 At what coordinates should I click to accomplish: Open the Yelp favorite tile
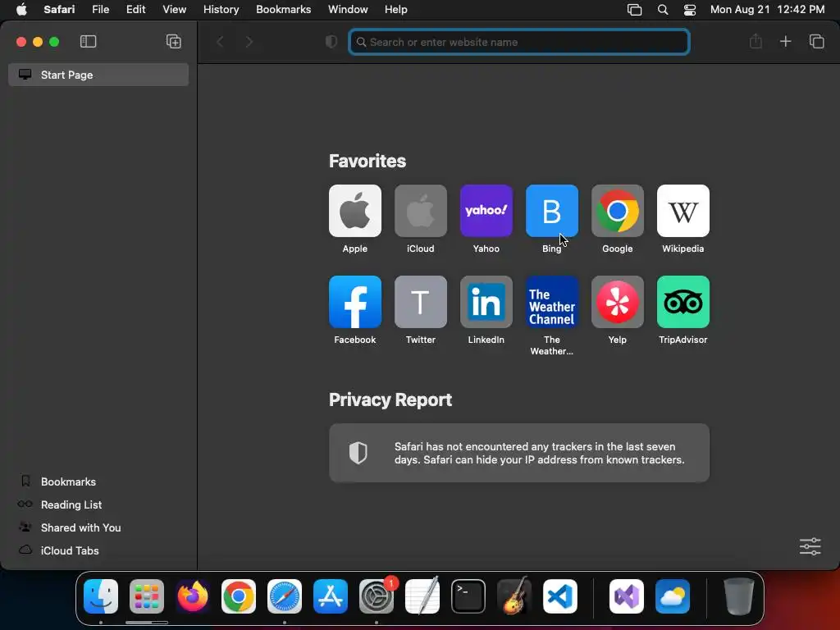coord(617,302)
